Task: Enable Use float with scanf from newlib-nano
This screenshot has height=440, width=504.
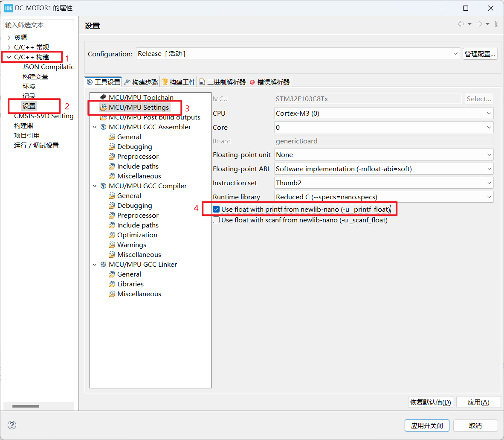Action: pos(216,220)
